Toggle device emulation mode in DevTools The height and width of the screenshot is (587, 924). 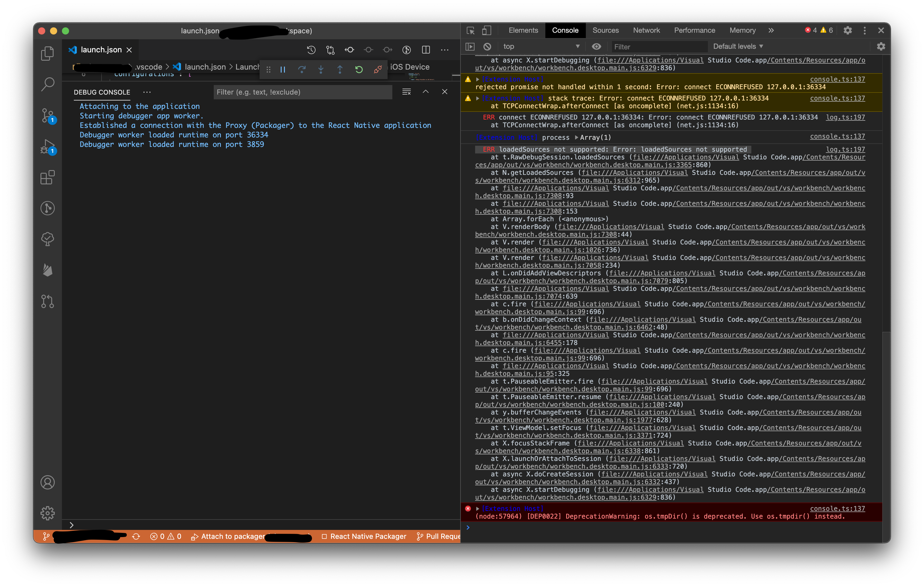point(486,30)
